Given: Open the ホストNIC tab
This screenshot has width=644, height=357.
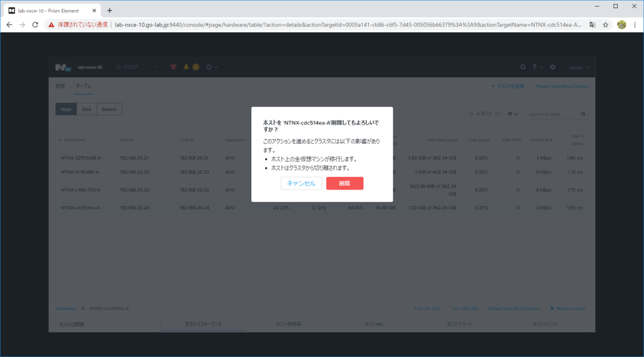Looking at the screenshot, I should [374, 324].
